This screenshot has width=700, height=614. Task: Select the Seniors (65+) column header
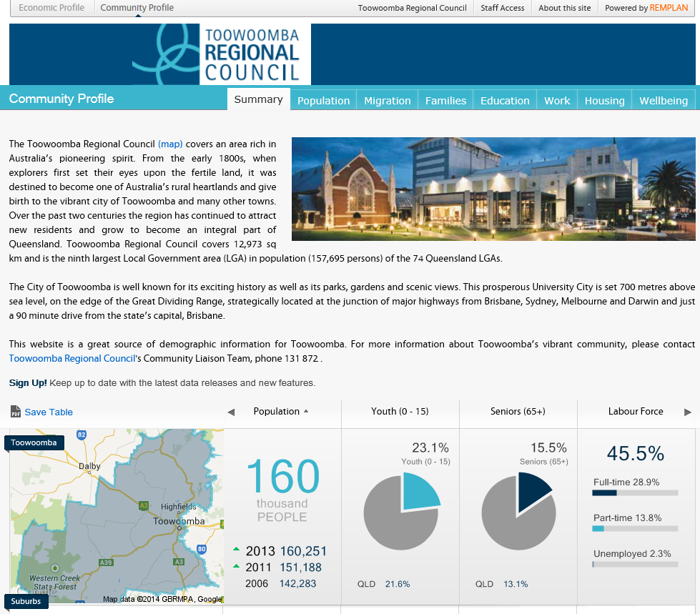pos(518,412)
